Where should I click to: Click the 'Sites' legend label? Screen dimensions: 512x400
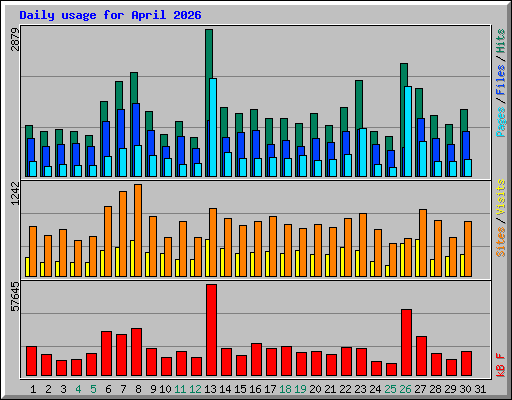pyautogui.click(x=501, y=242)
